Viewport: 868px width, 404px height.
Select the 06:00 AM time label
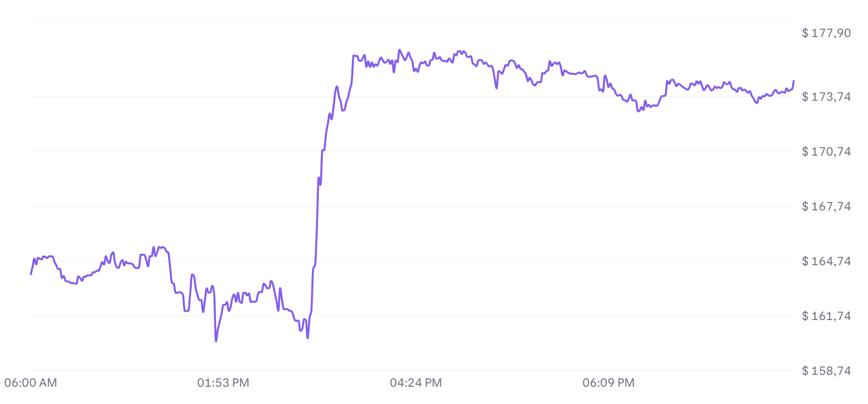point(31,383)
